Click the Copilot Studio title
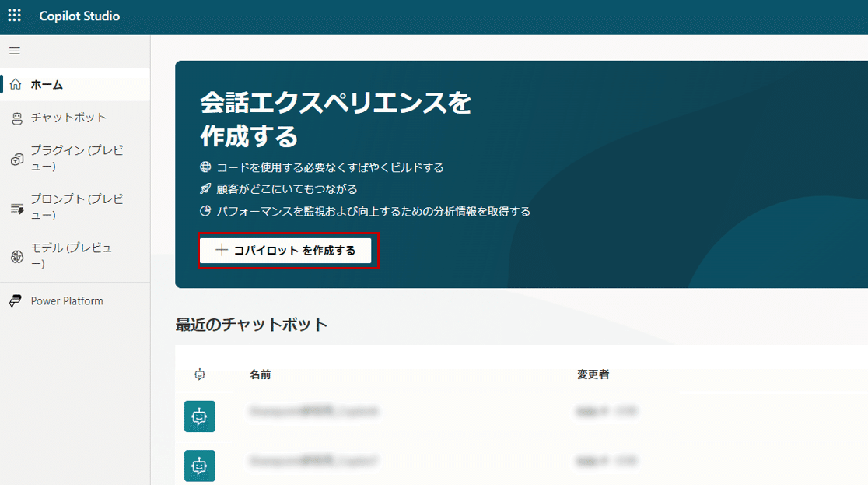This screenshot has height=485, width=868. pyautogui.click(x=79, y=16)
